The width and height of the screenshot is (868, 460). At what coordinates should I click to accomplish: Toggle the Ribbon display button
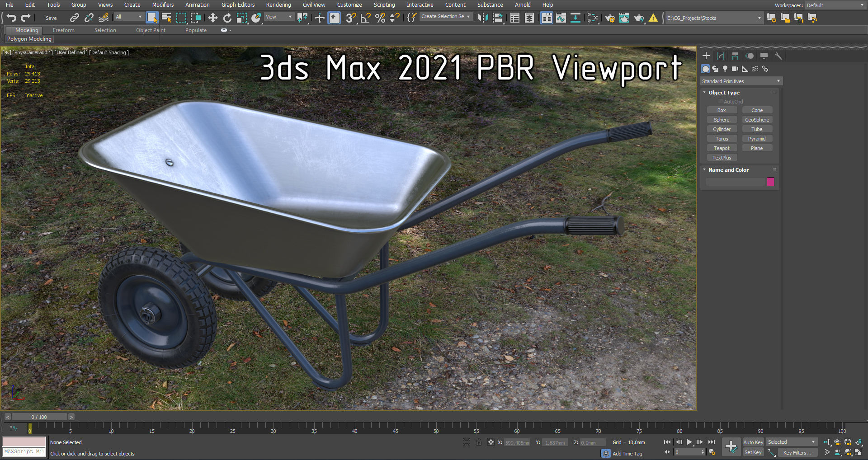547,18
